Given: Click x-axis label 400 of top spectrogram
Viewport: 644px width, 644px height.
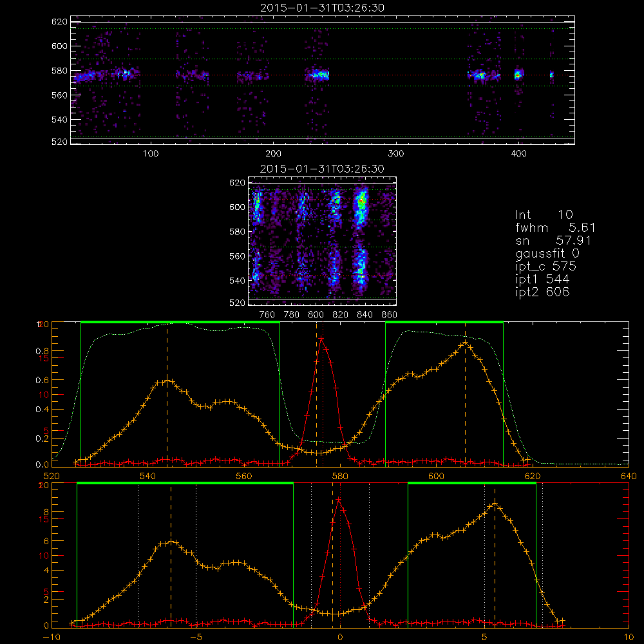Looking at the screenshot, I should click(x=518, y=154).
